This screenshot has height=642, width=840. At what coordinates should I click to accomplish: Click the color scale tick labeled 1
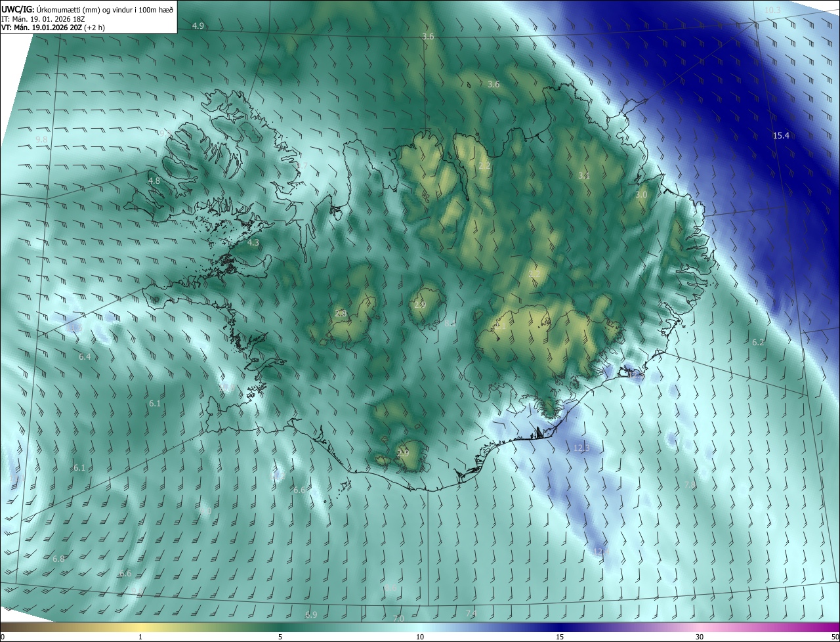tap(140, 637)
